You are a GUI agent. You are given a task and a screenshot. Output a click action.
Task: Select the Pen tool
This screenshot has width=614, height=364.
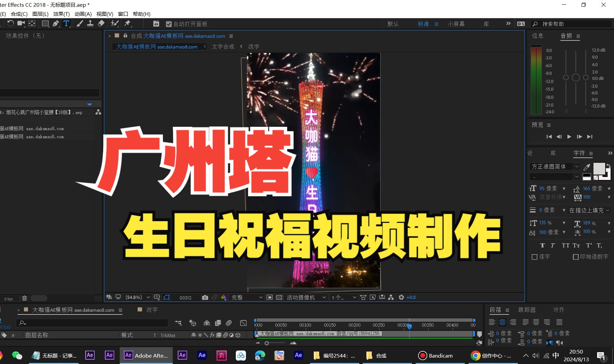56,23
